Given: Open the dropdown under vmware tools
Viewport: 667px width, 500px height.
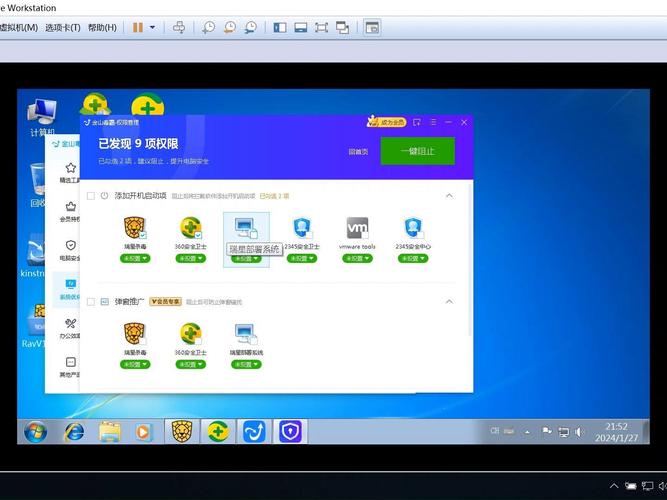Looking at the screenshot, I should 357,258.
